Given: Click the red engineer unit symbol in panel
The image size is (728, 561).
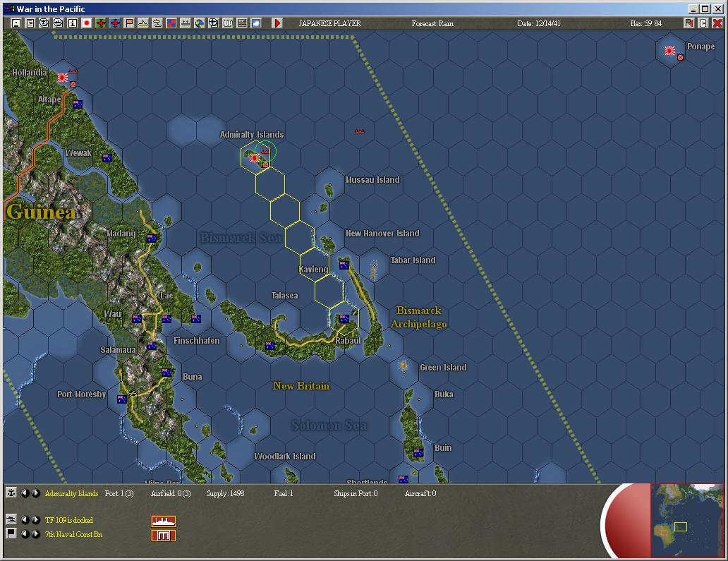Looking at the screenshot, I should tap(164, 536).
